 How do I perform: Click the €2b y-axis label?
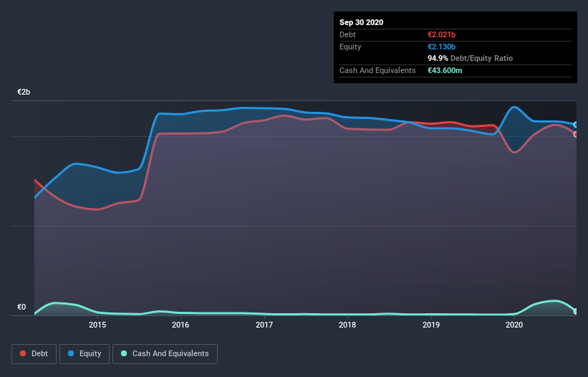coord(24,92)
